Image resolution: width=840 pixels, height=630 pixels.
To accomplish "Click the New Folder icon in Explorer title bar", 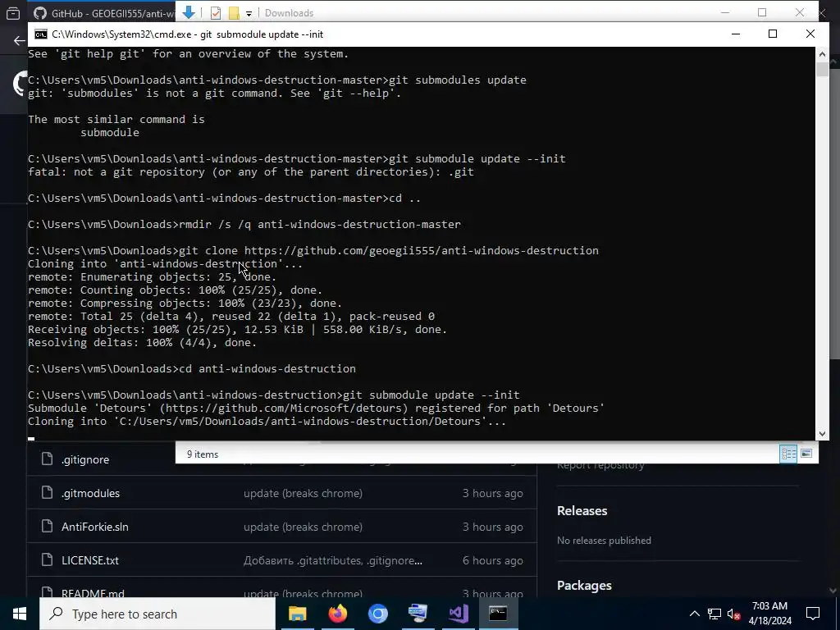I will point(234,13).
